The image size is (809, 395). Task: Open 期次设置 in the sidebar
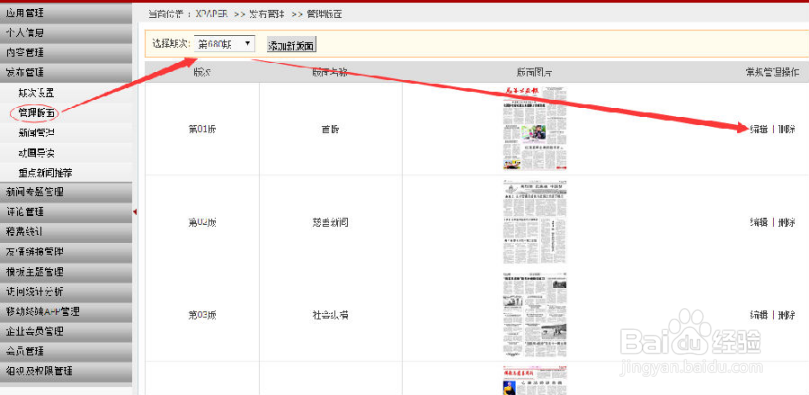36,93
